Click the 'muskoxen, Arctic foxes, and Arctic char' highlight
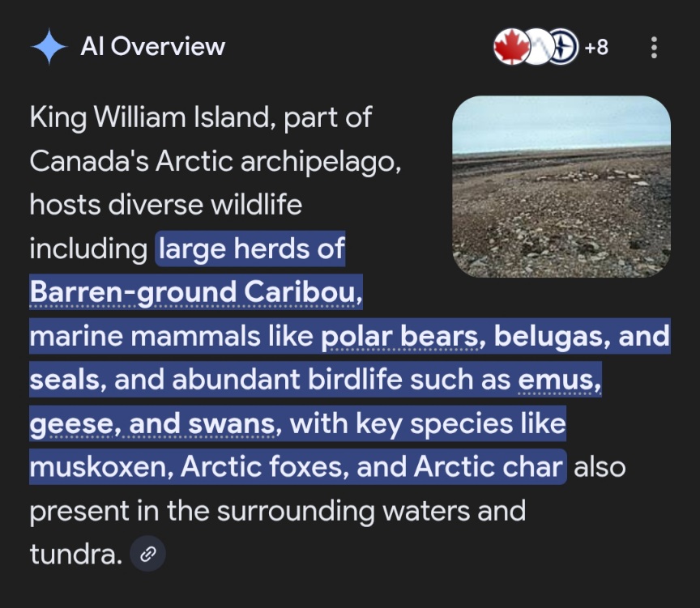Screen dimensions: 700x608 296,467
